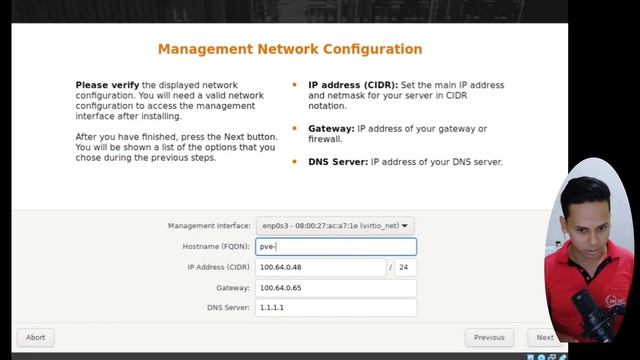Click the "DNS Server:" form label
This screenshot has width=640, height=360.
coord(228,308)
